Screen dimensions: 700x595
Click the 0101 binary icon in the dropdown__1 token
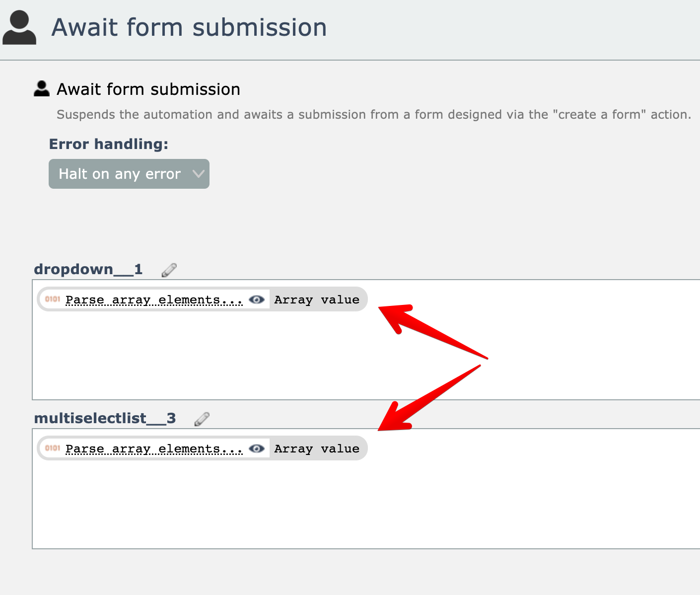pyautogui.click(x=53, y=299)
